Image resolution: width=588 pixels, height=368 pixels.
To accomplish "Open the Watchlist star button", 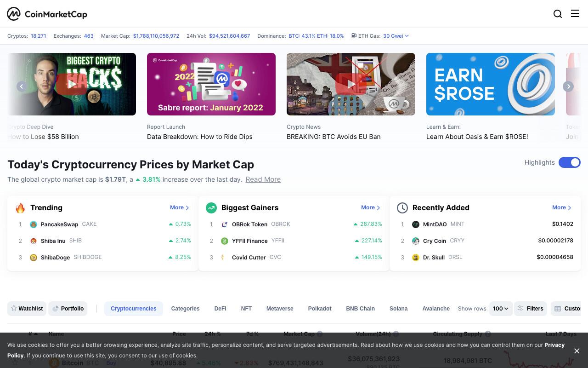I will click(27, 309).
